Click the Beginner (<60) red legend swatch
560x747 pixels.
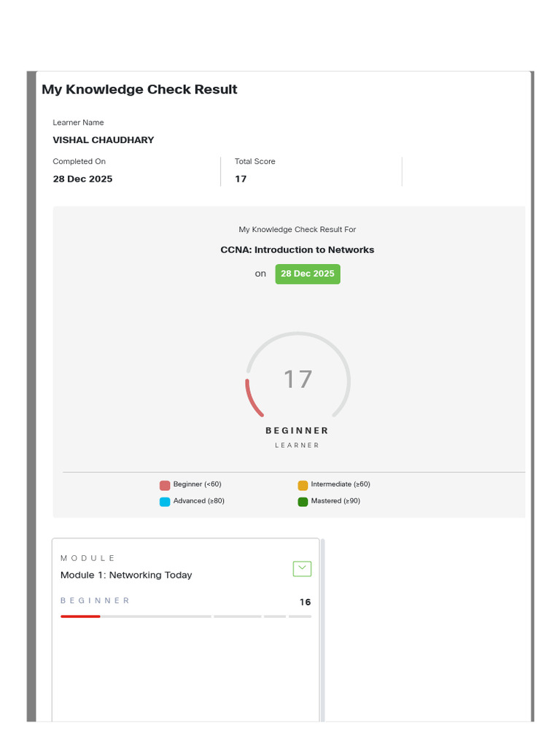165,485
